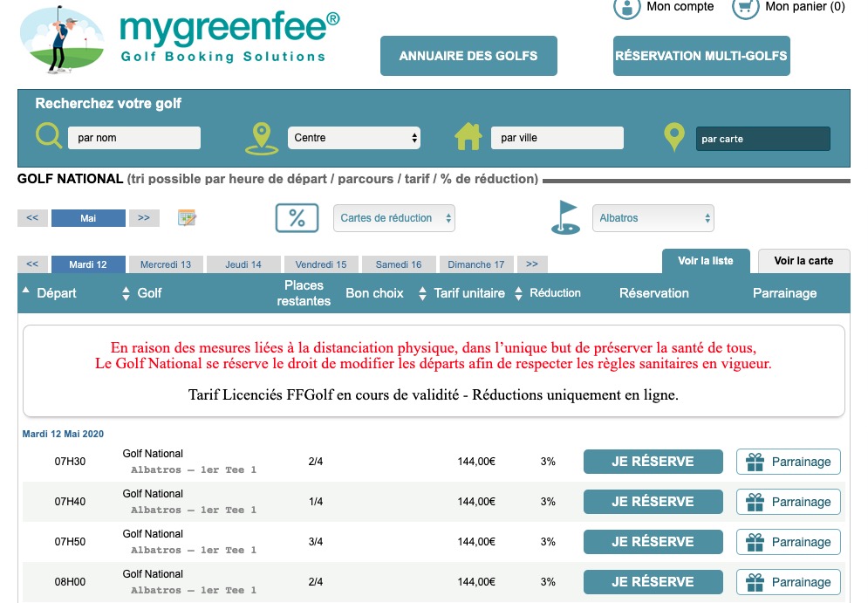Image resolution: width=868 pixels, height=603 pixels.
Task: Reserve the 08H00 tee time
Action: 653,582
